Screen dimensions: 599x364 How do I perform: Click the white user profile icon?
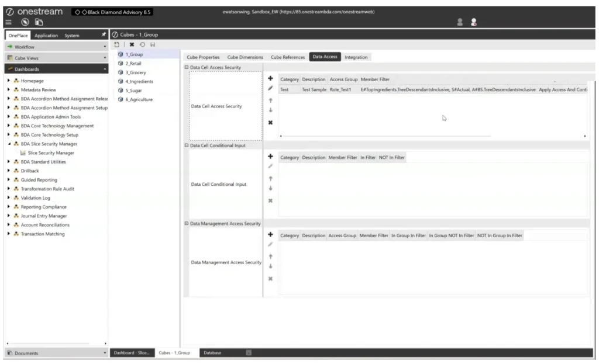click(x=474, y=22)
